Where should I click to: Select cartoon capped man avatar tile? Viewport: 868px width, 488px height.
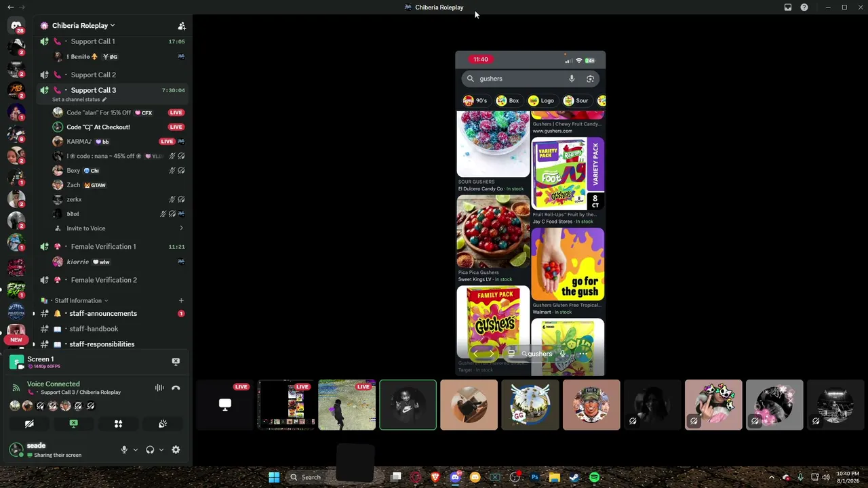pos(591,405)
